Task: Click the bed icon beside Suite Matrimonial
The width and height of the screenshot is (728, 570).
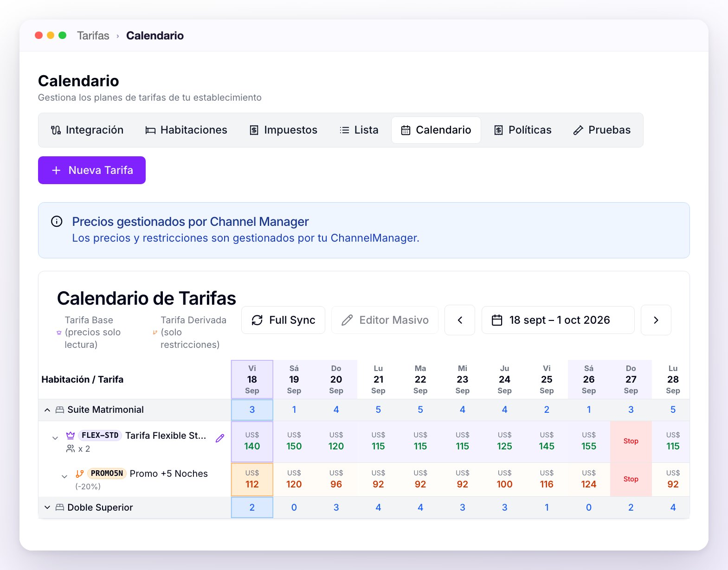Action: click(x=60, y=410)
